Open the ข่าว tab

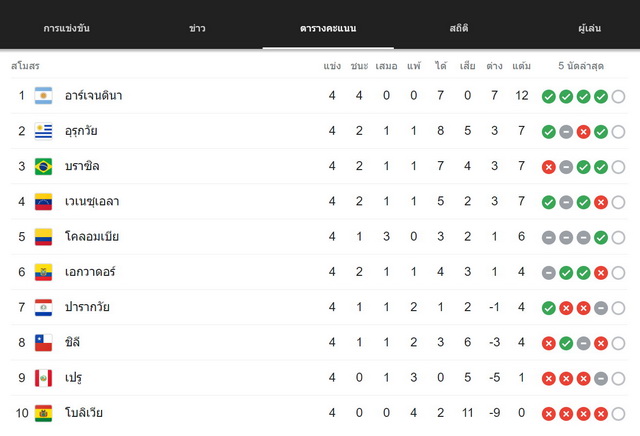pyautogui.click(x=197, y=28)
